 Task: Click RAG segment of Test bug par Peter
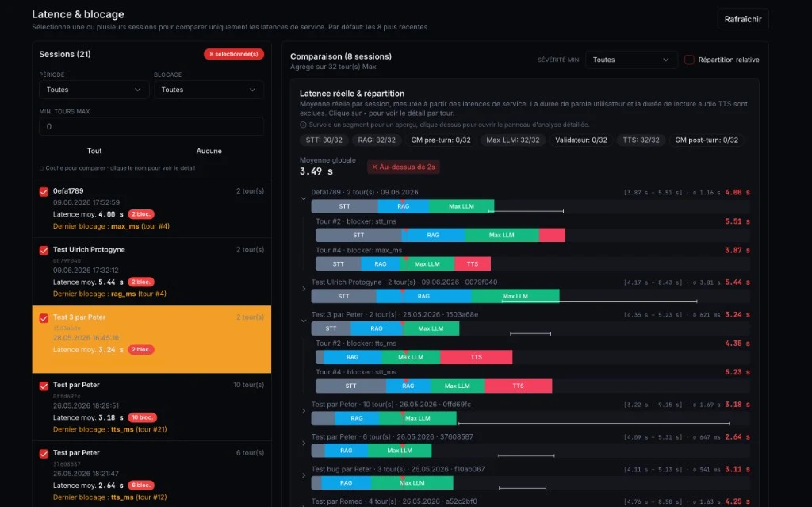coord(346,483)
